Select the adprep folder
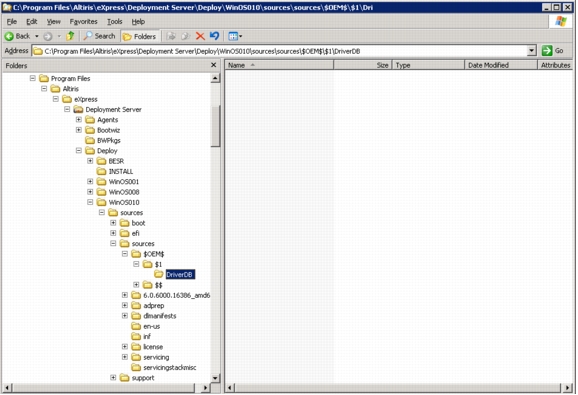The width and height of the screenshot is (578, 395). 154,305
